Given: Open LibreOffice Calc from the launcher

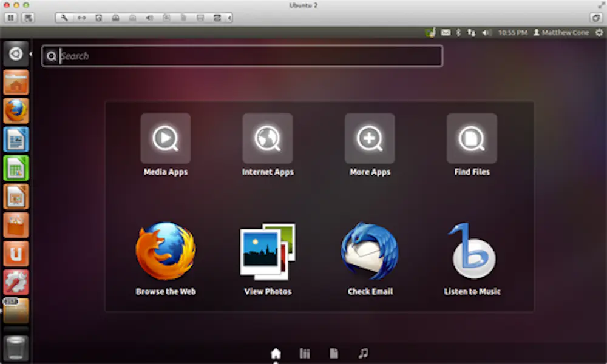Looking at the screenshot, I should tap(16, 168).
